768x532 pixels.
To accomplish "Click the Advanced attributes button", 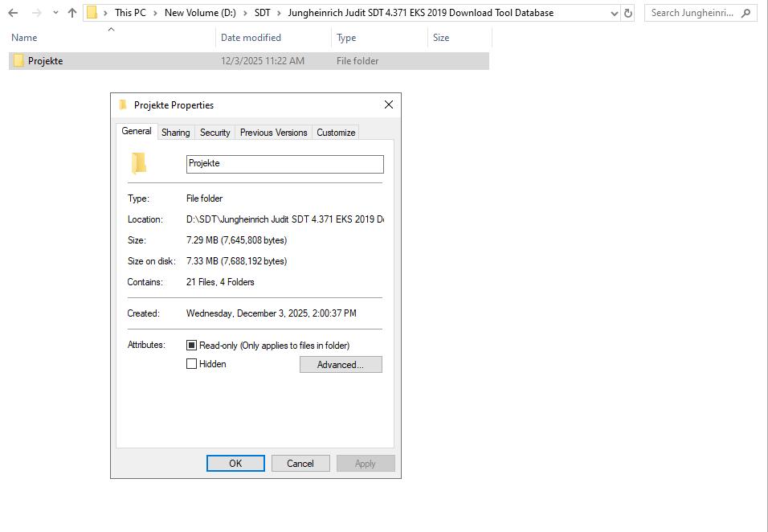I will [x=341, y=364].
